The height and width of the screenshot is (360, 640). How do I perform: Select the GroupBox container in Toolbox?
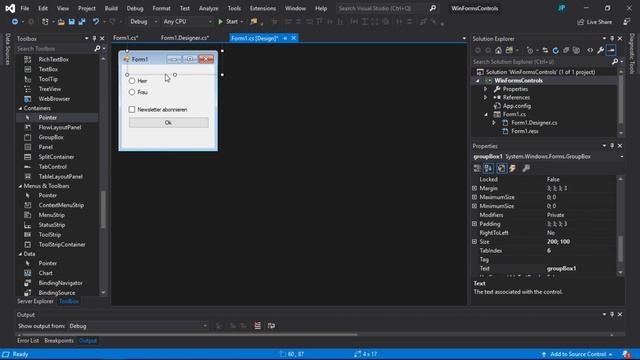51,137
